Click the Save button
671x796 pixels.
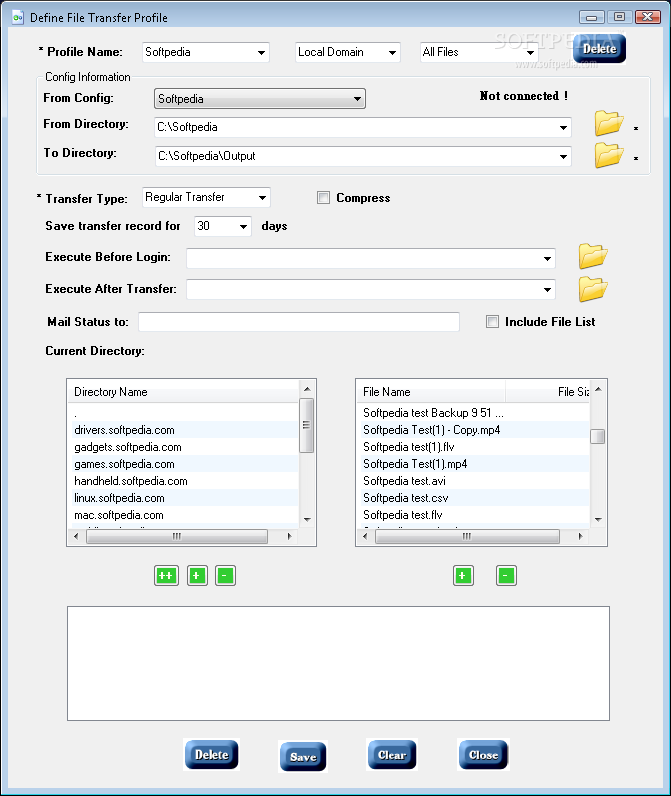tap(303, 757)
